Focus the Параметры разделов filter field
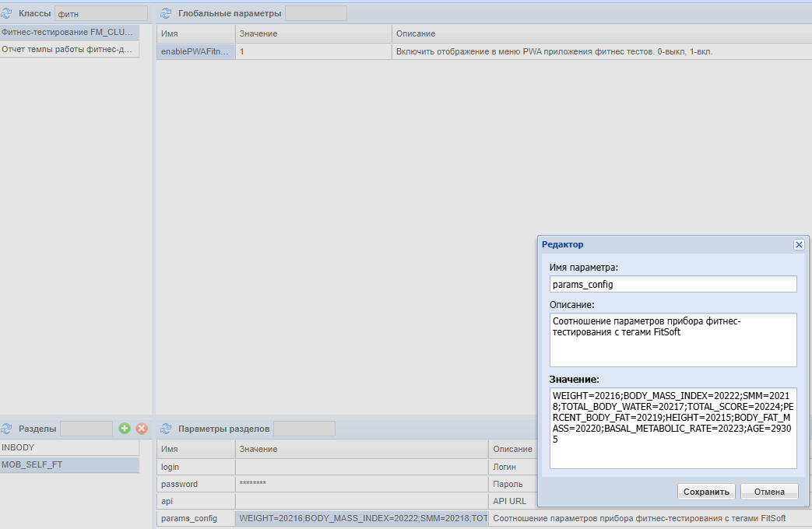Image resolution: width=812 pixels, height=529 pixels. tap(304, 429)
